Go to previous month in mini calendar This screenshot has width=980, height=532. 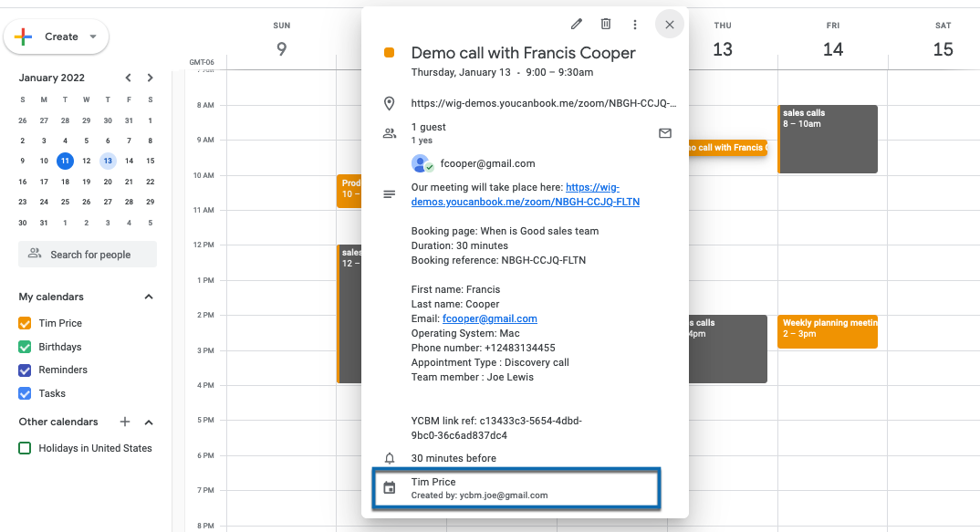[x=128, y=78]
